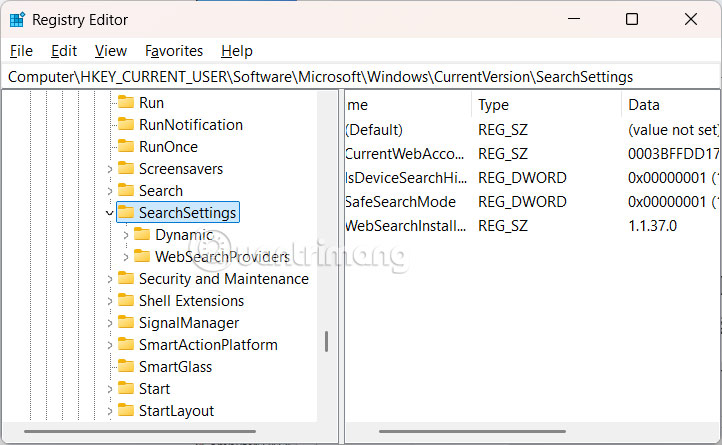This screenshot has height=445, width=722.
Task: Open the Favorites menu
Action: (174, 51)
